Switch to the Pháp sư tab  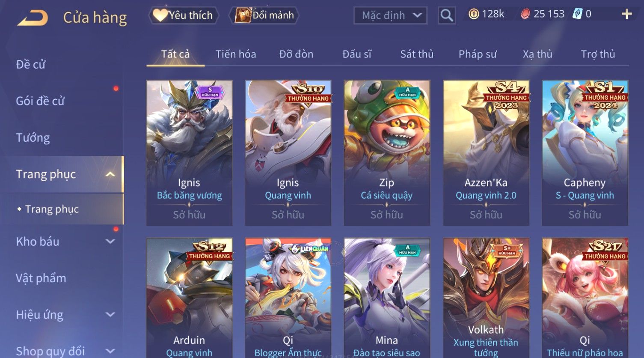[x=478, y=54]
